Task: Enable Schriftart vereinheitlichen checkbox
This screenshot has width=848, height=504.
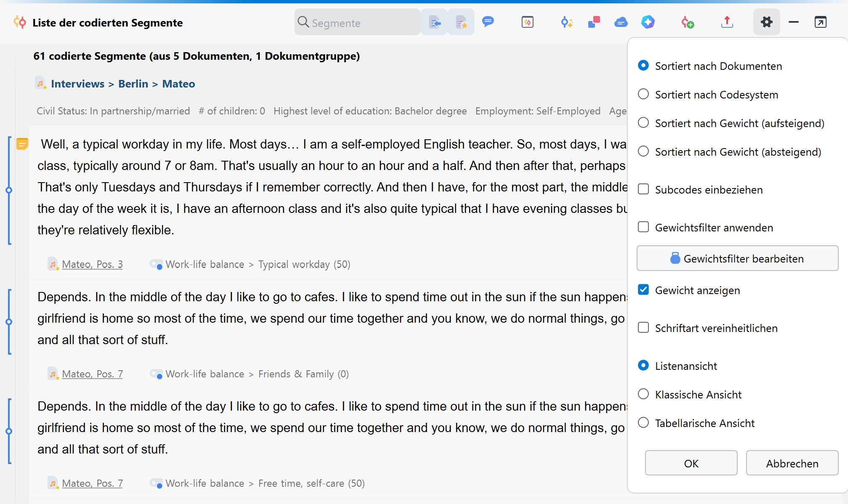Action: pos(643,328)
